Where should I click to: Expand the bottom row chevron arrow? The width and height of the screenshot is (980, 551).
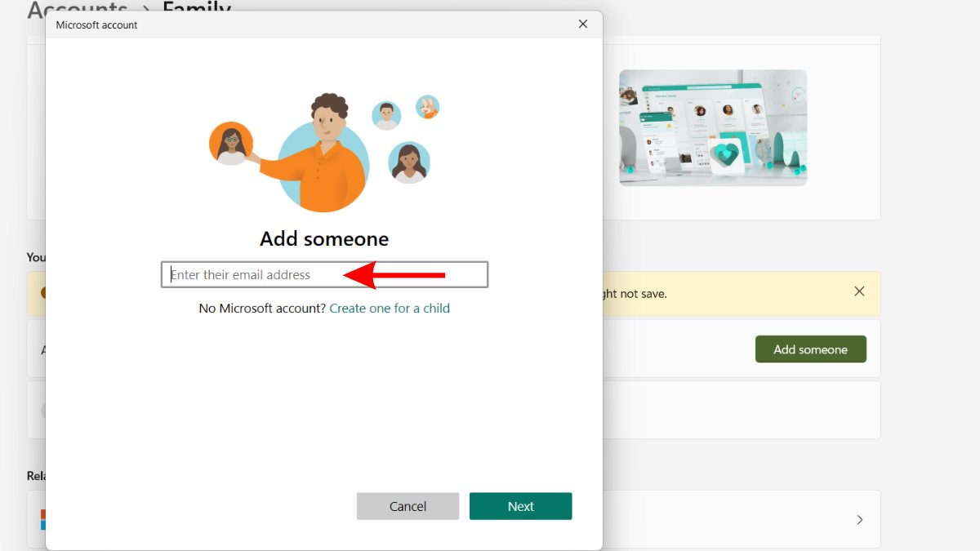(x=859, y=520)
